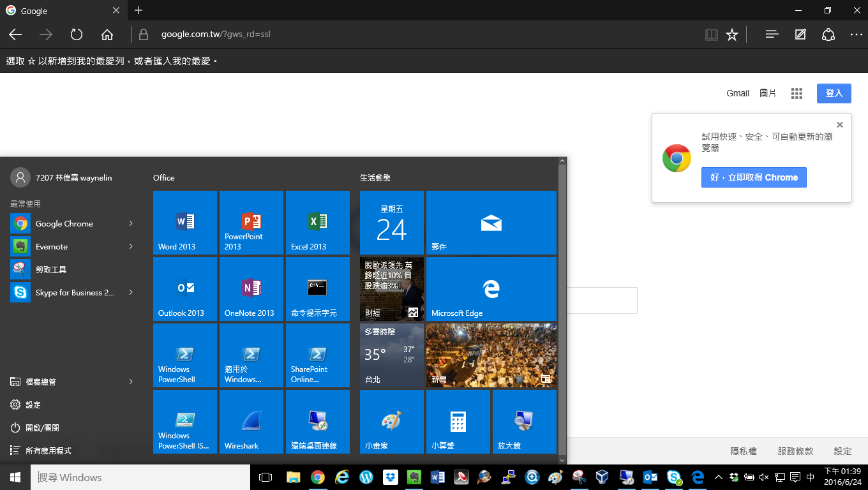The height and width of the screenshot is (490, 868).
Task: Click the Windows Start button
Action: point(15,477)
